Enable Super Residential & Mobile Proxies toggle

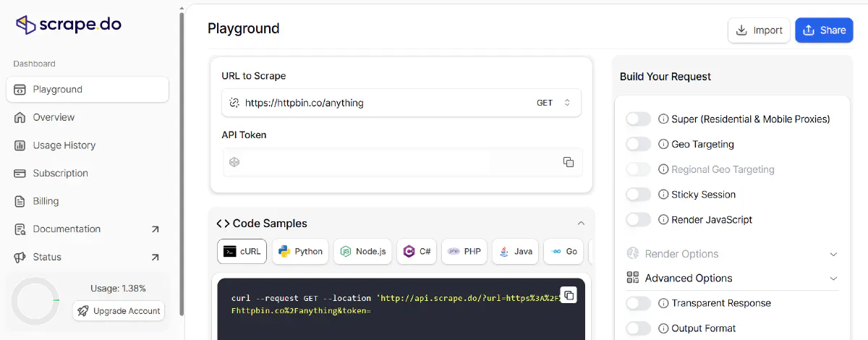tap(638, 119)
